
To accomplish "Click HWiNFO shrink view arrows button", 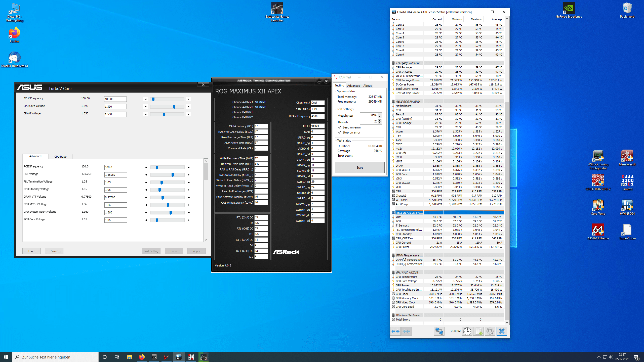I will pos(406,331).
